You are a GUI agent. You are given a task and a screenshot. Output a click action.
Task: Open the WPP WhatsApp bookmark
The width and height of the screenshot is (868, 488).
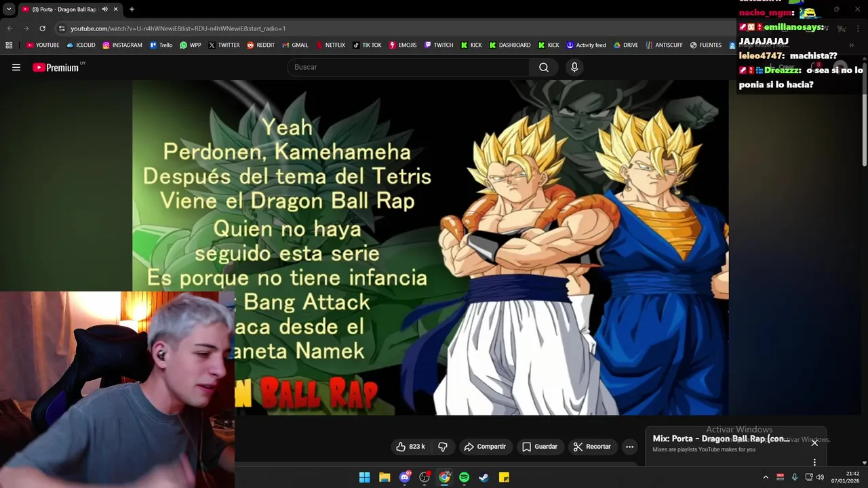tap(190, 45)
